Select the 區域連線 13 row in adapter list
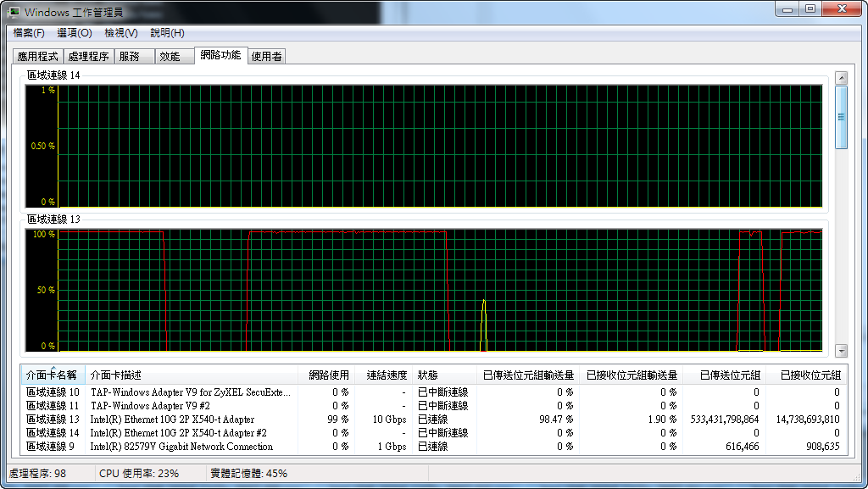 (x=433, y=420)
